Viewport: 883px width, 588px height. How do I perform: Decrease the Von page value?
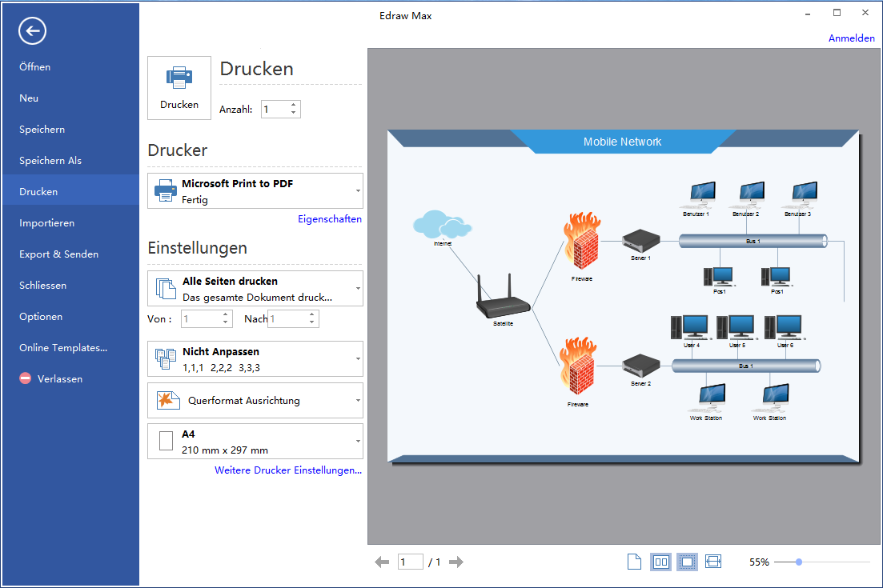(225, 323)
